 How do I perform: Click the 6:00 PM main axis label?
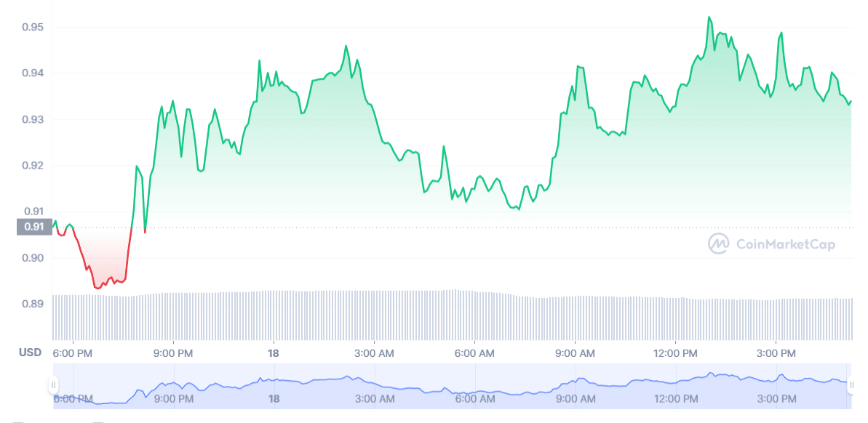click(73, 352)
